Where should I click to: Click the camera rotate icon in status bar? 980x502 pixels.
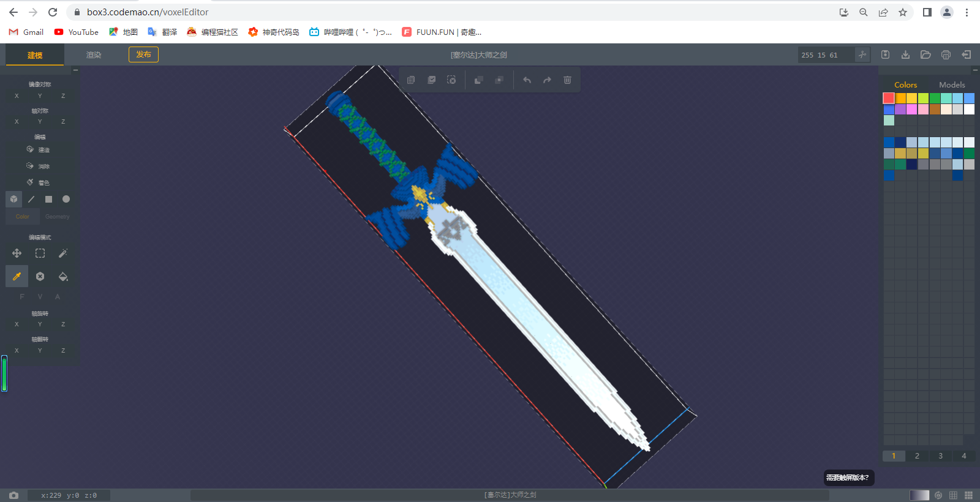coord(938,495)
